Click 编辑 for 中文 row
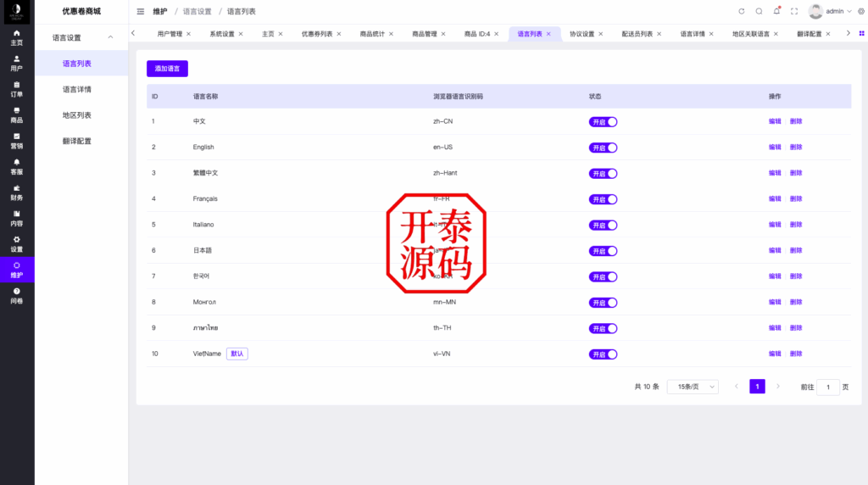The height and width of the screenshot is (485, 868). [775, 121]
